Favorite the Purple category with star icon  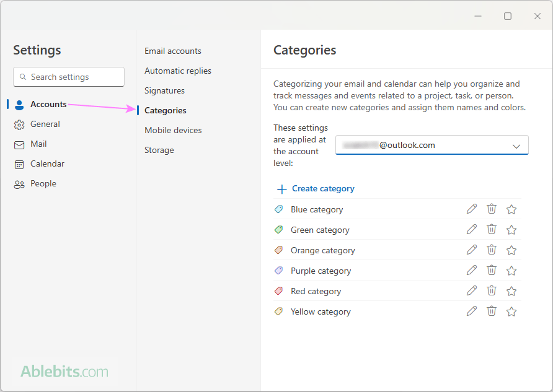pos(511,271)
